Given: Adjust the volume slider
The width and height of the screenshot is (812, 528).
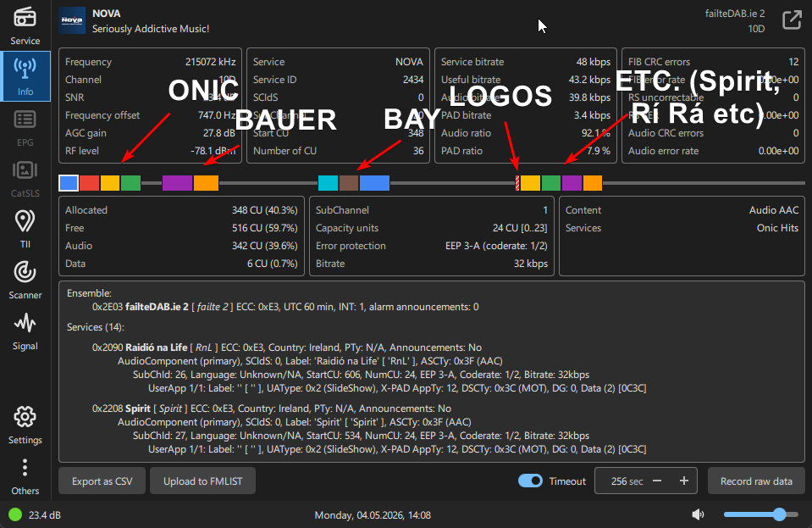Looking at the screenshot, I should (761, 514).
